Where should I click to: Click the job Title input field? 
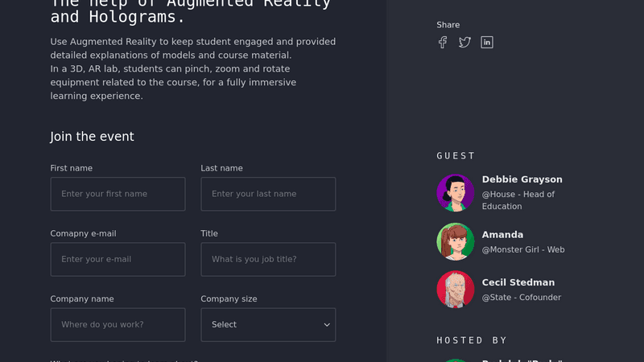[x=267, y=259]
